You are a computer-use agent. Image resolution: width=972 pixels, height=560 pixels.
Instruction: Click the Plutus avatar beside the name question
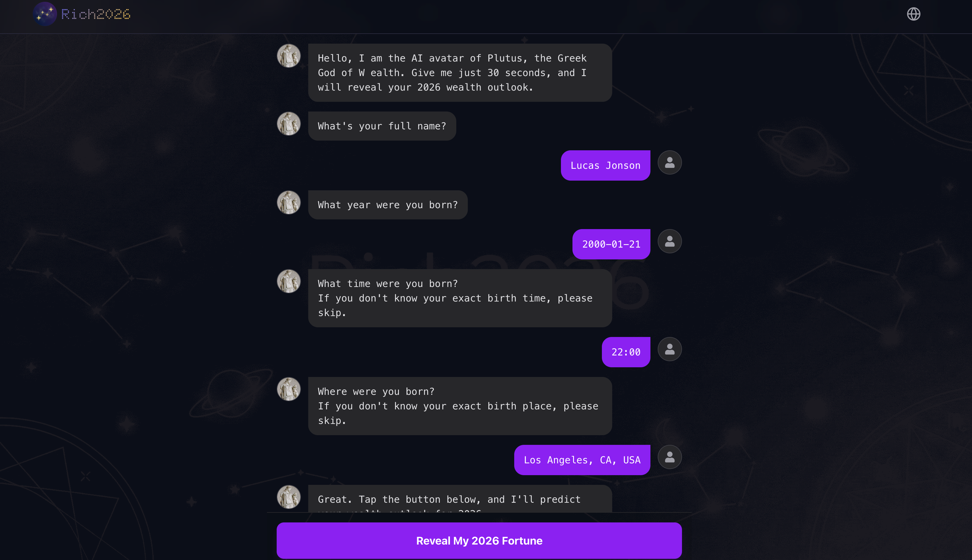pos(289,123)
